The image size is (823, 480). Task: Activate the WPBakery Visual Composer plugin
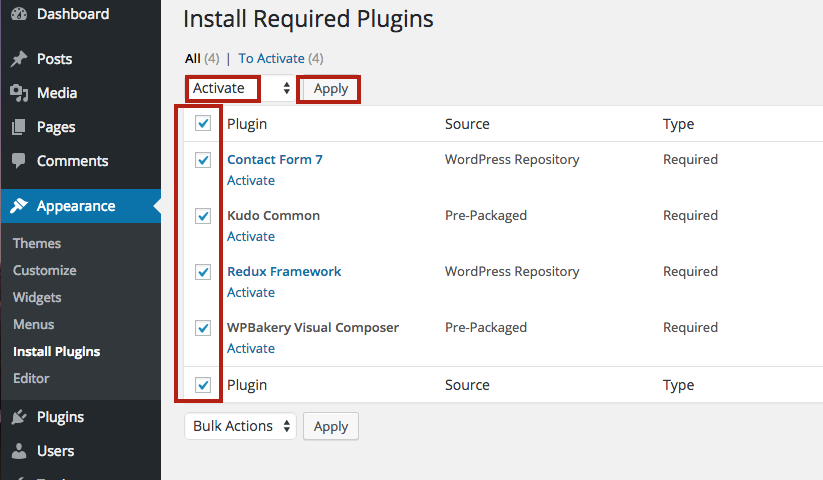(x=251, y=349)
